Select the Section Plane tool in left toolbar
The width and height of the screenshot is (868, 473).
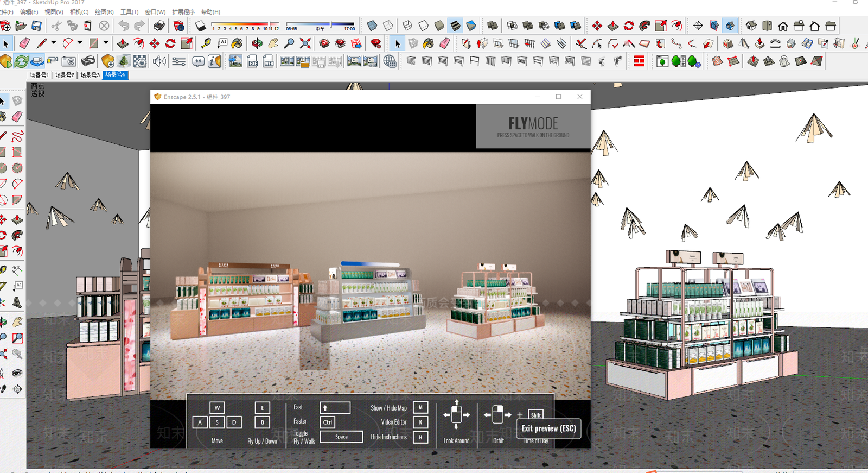tap(17, 389)
